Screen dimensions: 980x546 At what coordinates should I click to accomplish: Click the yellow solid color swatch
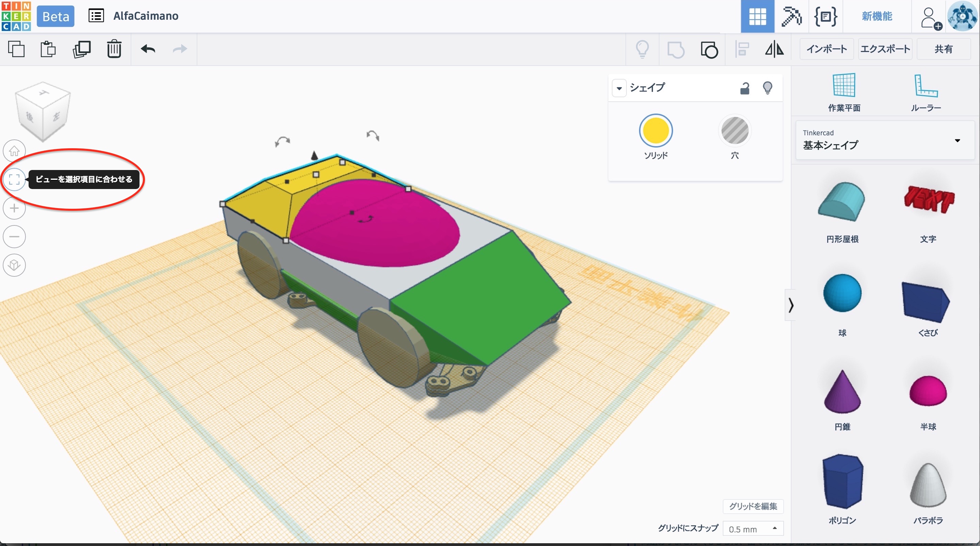pos(655,131)
